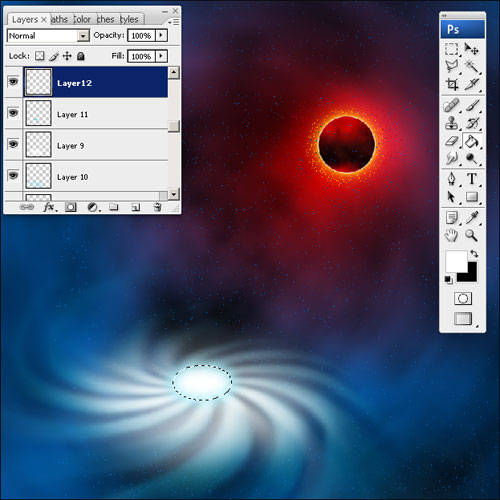Add a layer style via fx icon
Image resolution: width=500 pixels, height=500 pixels.
[x=49, y=207]
